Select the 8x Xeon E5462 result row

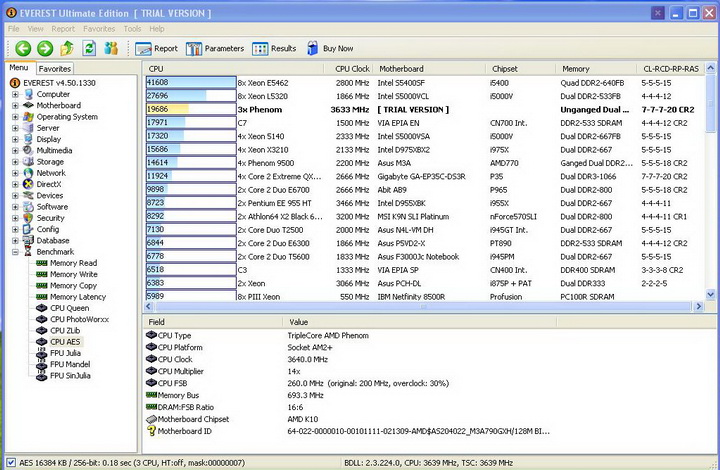[423, 83]
